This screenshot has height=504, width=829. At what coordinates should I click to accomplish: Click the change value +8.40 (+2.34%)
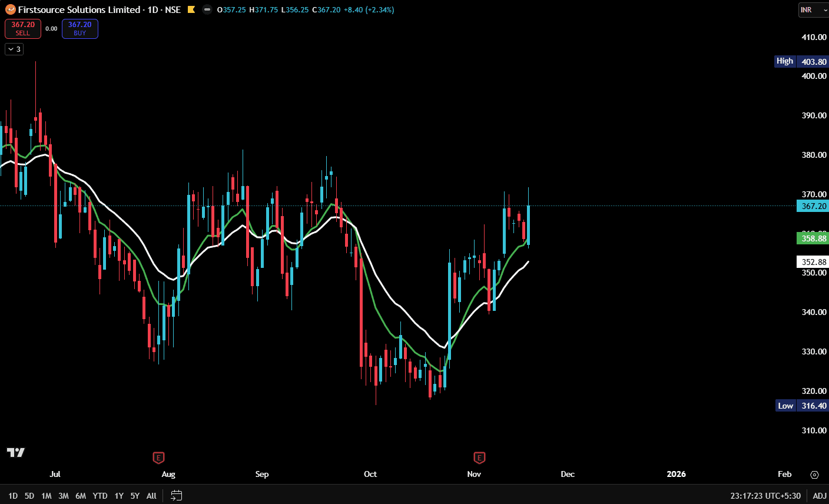coord(369,10)
